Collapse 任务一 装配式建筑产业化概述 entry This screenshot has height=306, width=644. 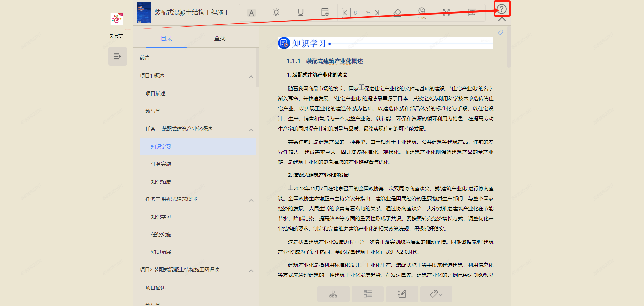coord(251,130)
